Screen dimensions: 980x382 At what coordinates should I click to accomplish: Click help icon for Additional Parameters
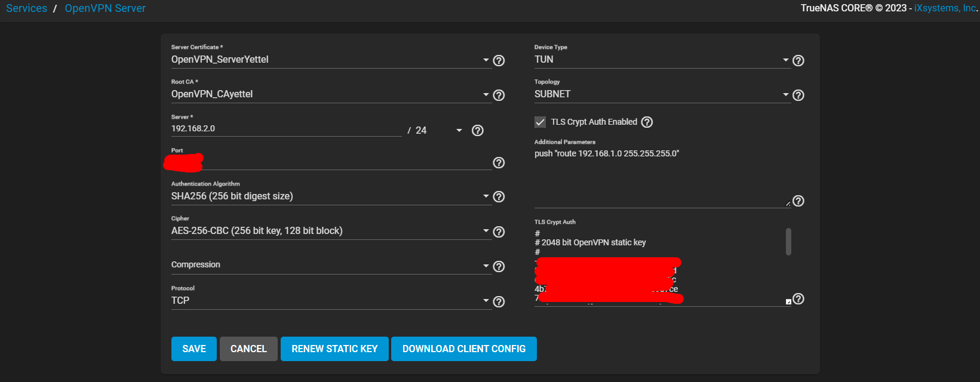[x=798, y=201]
